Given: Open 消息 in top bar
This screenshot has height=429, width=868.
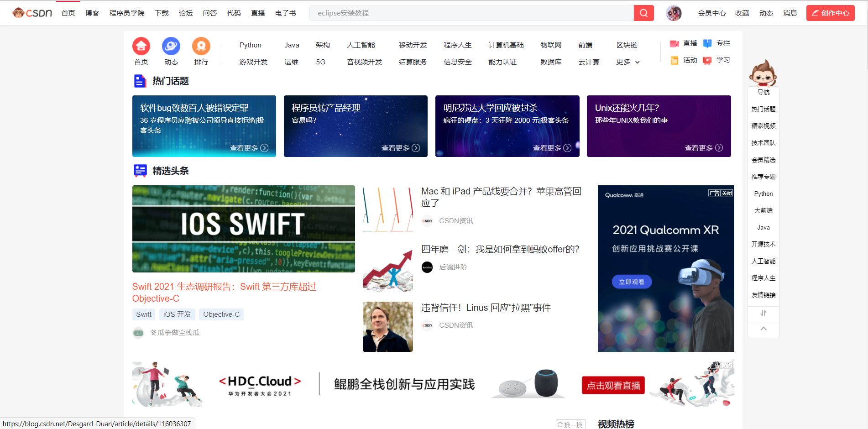Looking at the screenshot, I should (790, 13).
